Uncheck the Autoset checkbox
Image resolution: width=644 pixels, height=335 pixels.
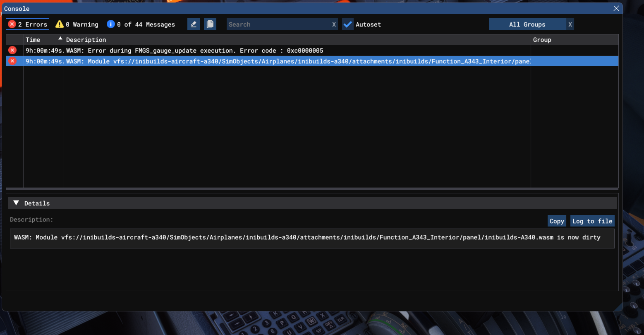tap(348, 24)
